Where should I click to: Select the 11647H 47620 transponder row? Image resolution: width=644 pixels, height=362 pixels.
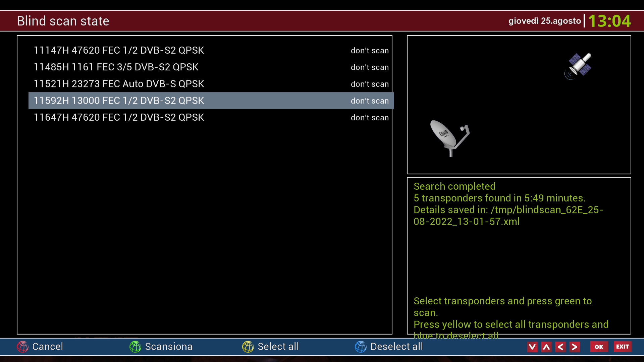(119, 117)
